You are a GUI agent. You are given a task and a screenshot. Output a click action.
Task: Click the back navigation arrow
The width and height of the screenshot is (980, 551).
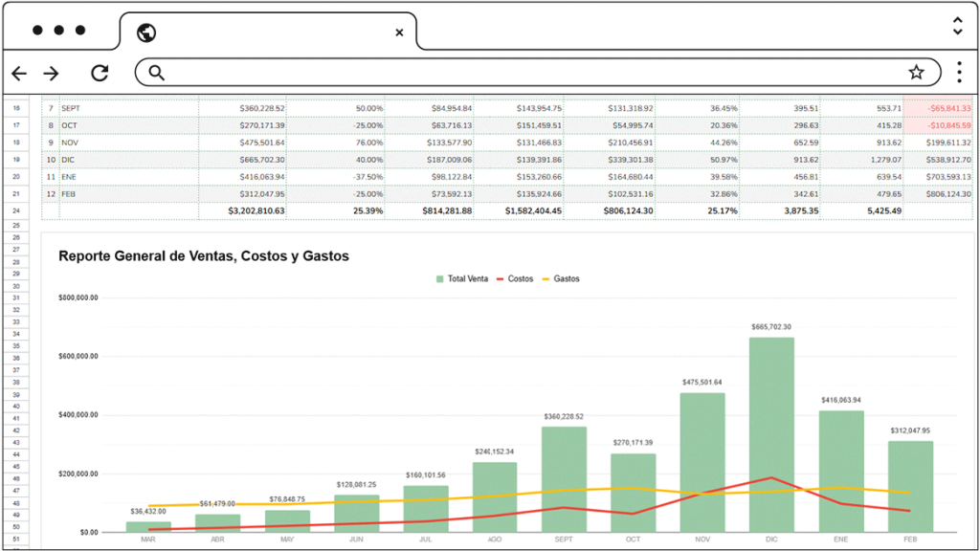(x=19, y=73)
